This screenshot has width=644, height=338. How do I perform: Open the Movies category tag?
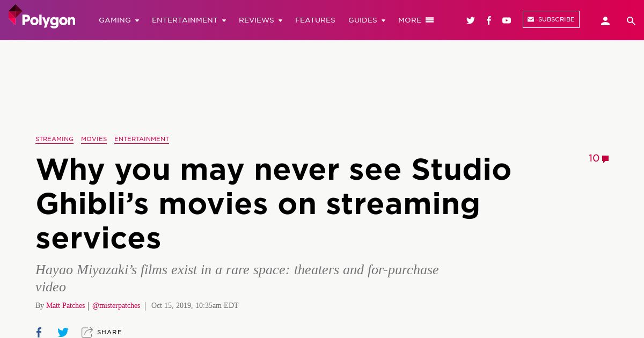coord(94,139)
